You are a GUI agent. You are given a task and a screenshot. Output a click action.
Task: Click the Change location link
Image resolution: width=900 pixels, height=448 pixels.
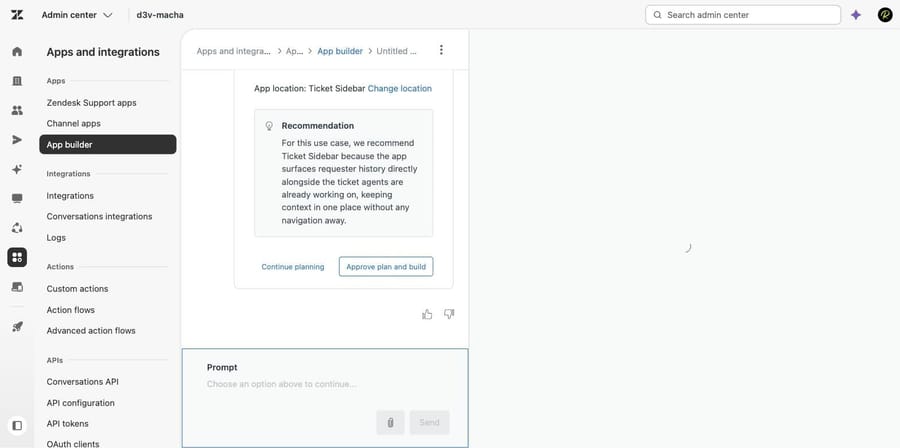pos(399,88)
